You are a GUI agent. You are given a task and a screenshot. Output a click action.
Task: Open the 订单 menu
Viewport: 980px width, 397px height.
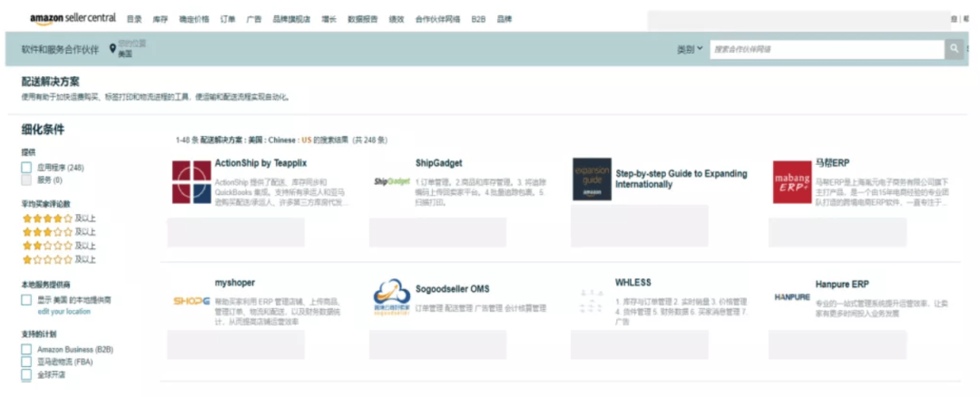(x=228, y=19)
